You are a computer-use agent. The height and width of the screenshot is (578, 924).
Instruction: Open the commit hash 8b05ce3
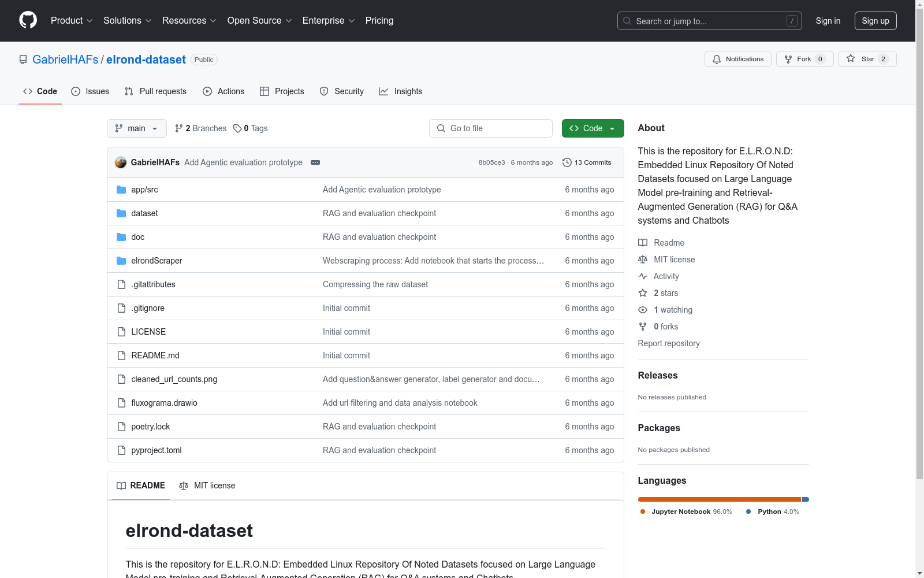(491, 162)
